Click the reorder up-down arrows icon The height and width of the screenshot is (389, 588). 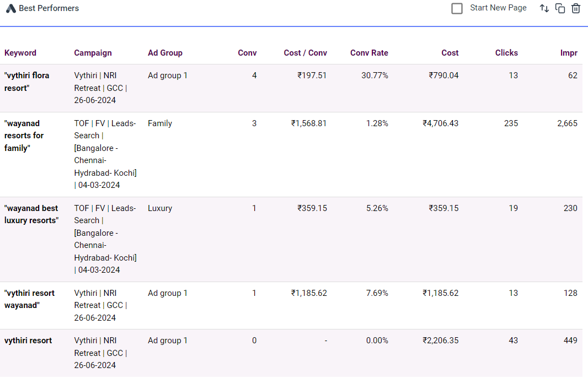pyautogui.click(x=544, y=8)
